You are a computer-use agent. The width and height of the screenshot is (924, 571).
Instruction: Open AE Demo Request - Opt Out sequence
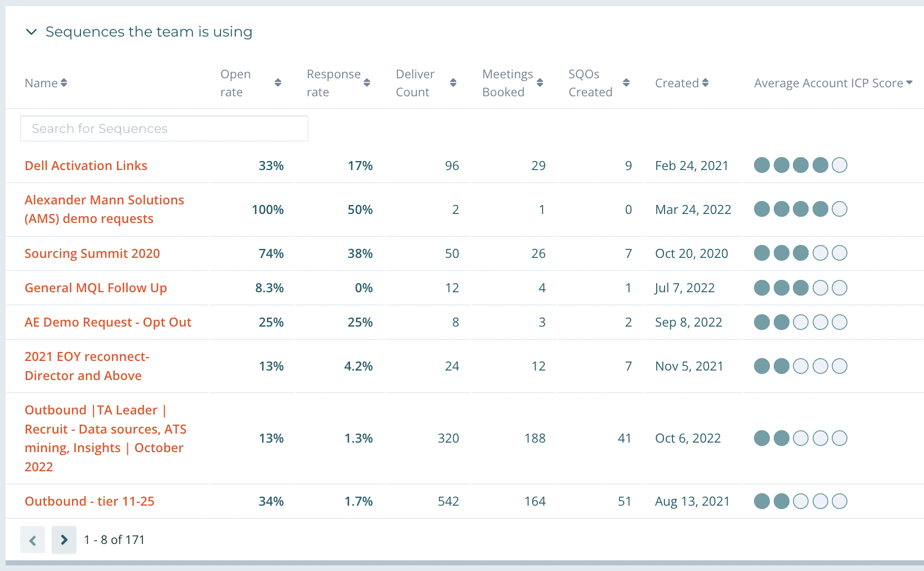click(x=108, y=322)
